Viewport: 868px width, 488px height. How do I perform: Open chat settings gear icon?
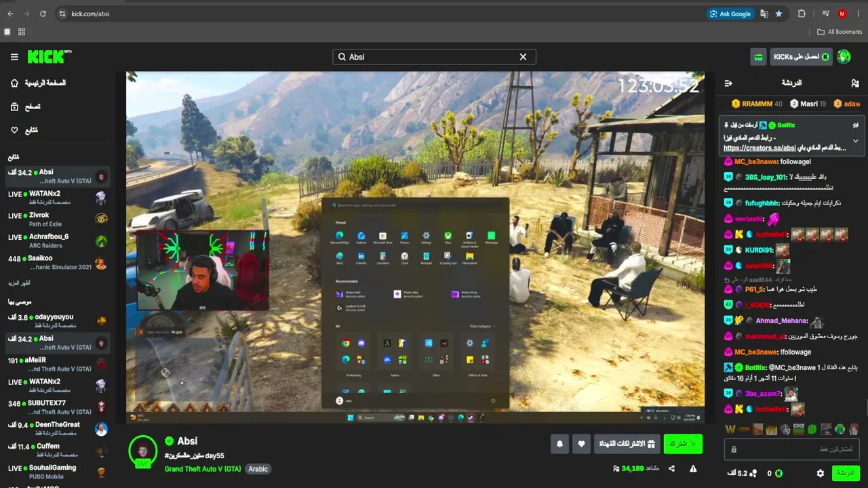point(821,473)
